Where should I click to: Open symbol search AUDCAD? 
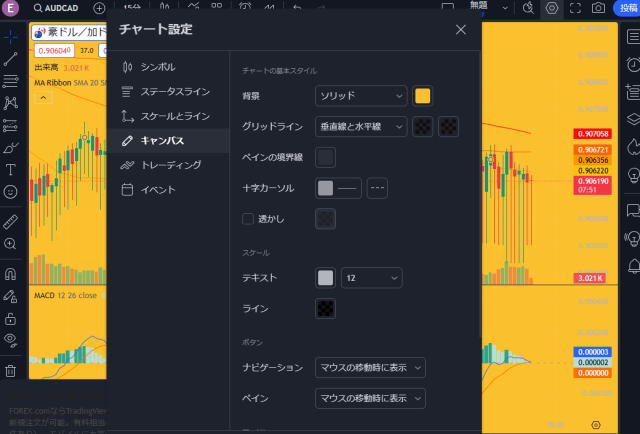[x=56, y=8]
